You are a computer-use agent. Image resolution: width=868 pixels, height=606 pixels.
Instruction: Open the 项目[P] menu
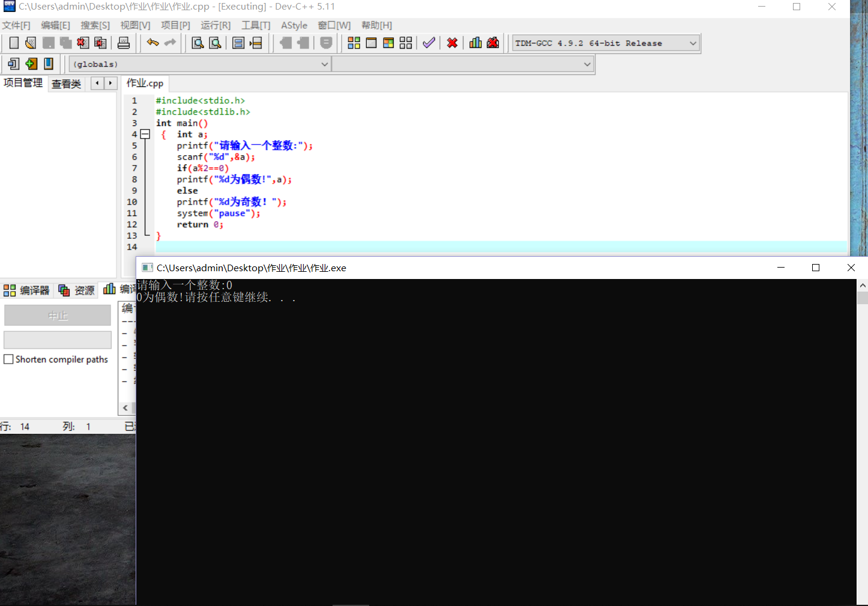[x=175, y=25]
